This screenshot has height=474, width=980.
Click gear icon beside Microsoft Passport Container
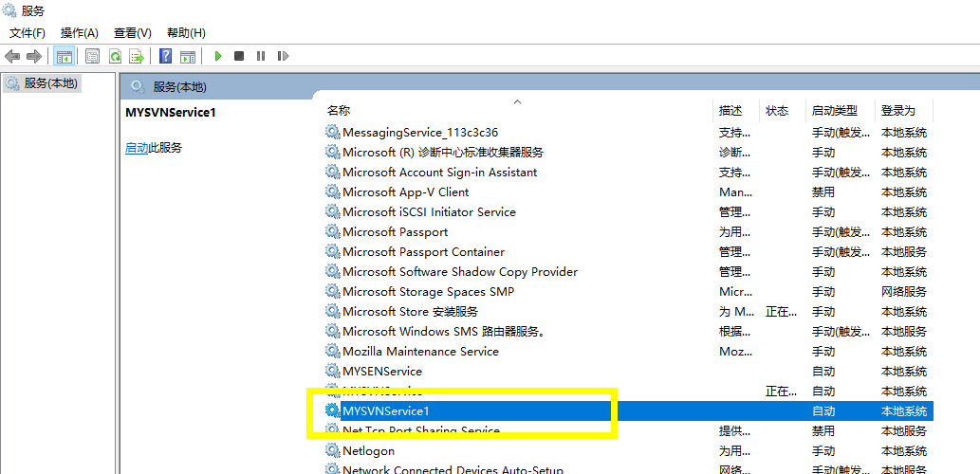(x=332, y=251)
